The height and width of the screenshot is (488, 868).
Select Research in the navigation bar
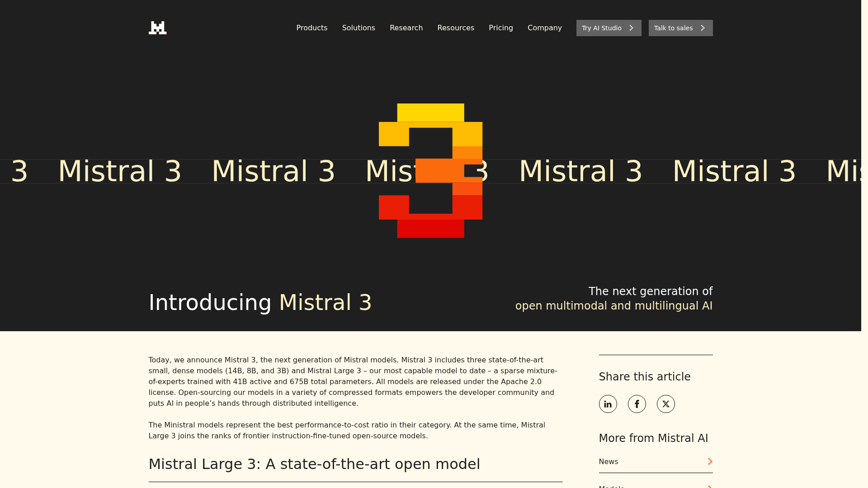406,28
